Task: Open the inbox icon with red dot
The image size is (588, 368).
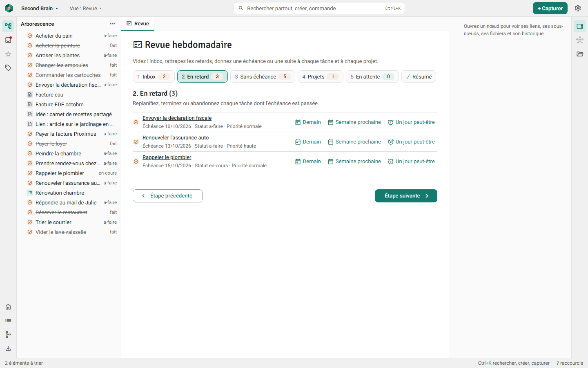Action: pyautogui.click(x=8, y=40)
